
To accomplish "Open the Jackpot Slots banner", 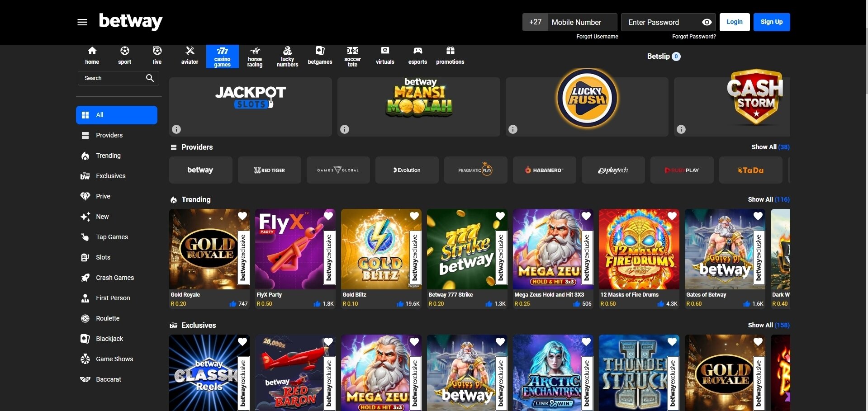I will coord(251,107).
